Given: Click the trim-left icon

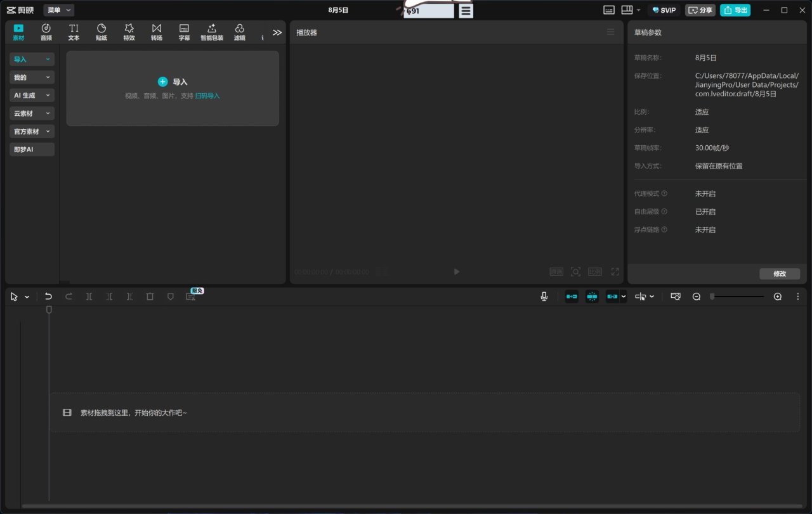Looking at the screenshot, I should [109, 296].
